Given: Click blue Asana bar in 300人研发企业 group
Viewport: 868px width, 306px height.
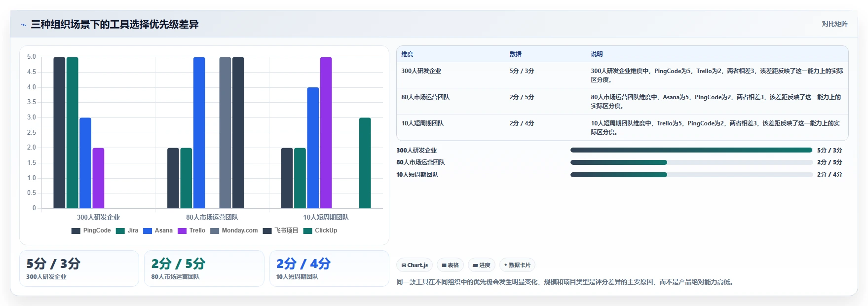Looking at the screenshot, I should (85, 163).
